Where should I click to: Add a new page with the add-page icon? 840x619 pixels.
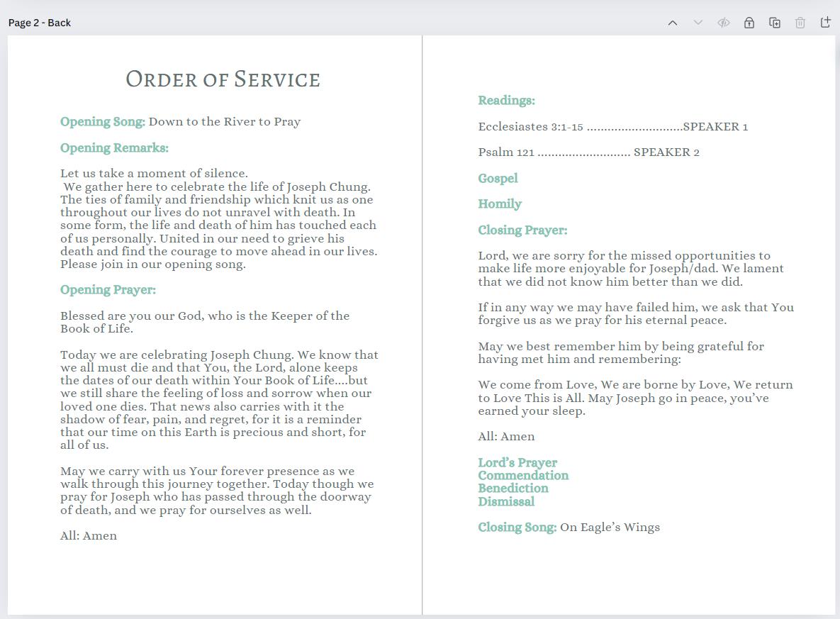pos(825,22)
